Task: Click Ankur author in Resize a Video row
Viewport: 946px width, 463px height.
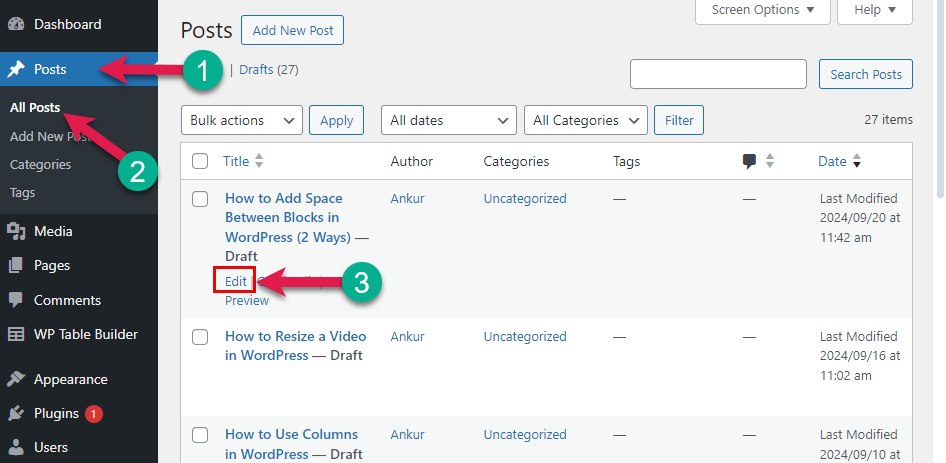Action: click(x=407, y=336)
